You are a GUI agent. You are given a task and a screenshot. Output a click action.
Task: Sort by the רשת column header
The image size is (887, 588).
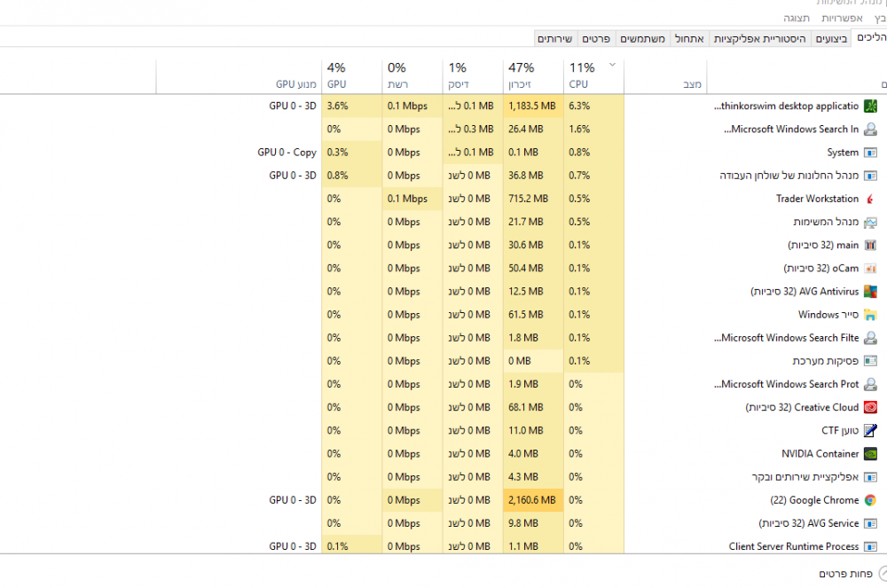[x=412, y=75]
